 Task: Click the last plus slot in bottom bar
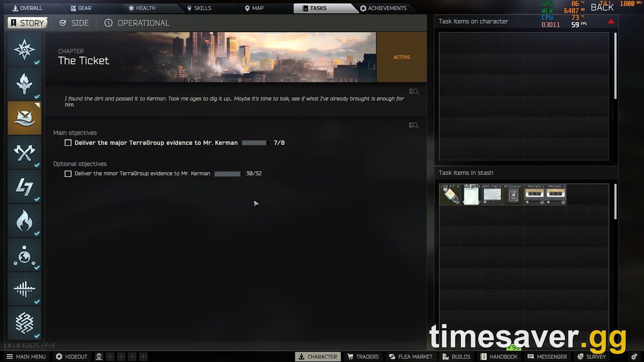click(143, 357)
